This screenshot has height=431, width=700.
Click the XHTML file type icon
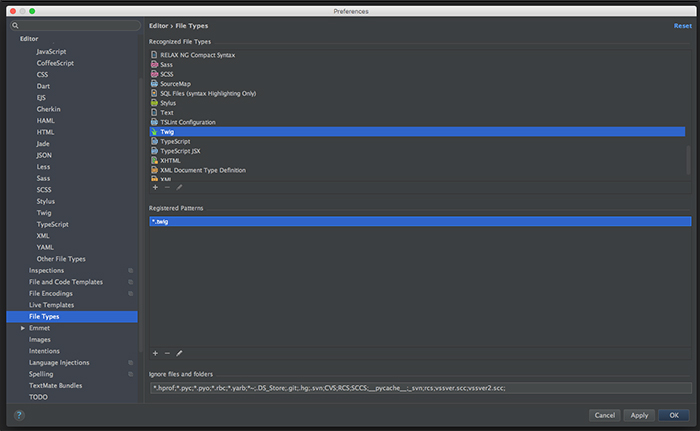click(x=154, y=160)
